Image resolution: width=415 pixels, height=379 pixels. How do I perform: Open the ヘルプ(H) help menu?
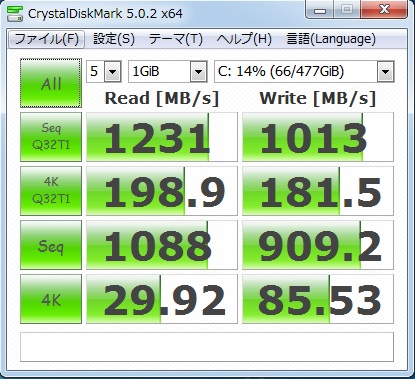click(x=244, y=39)
